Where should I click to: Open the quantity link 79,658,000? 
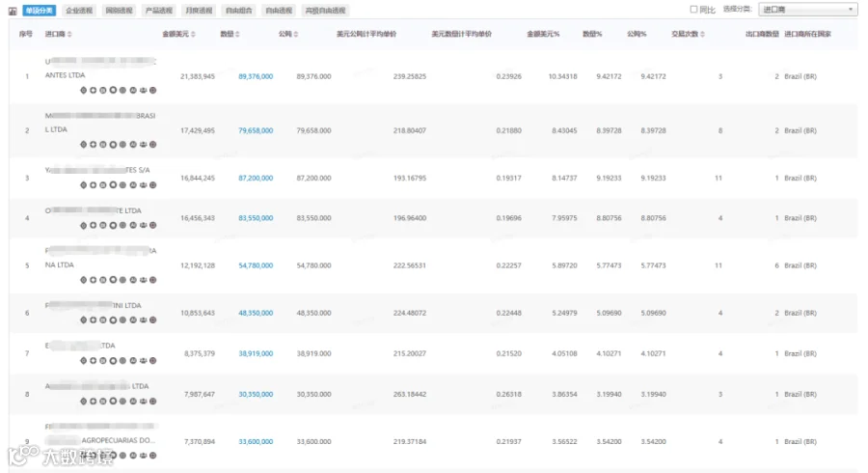(x=256, y=130)
